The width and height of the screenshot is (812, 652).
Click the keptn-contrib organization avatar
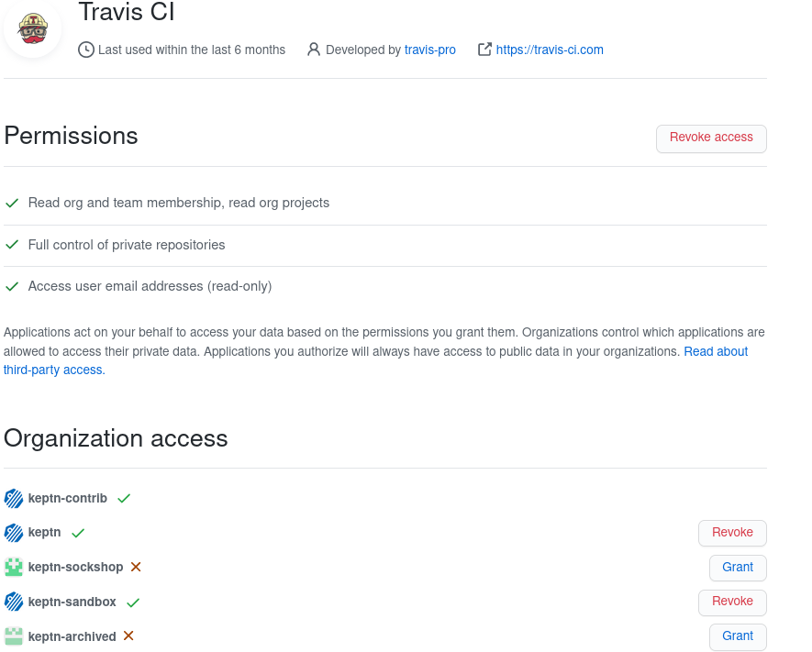[x=12, y=498]
